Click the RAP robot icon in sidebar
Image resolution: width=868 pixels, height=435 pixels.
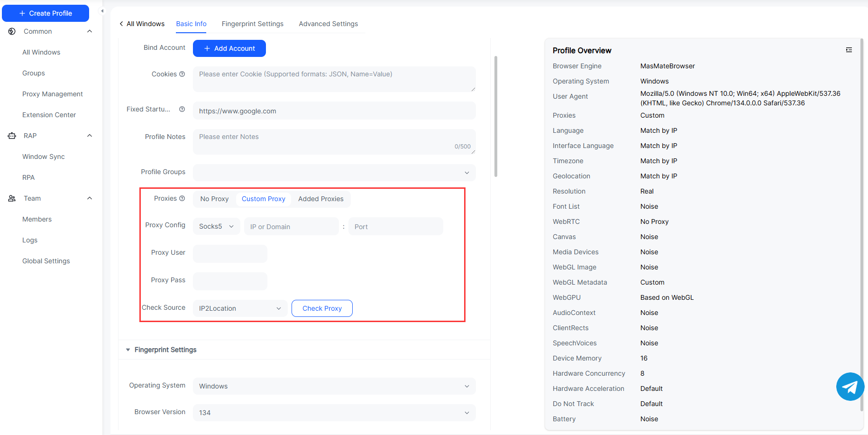tap(12, 136)
